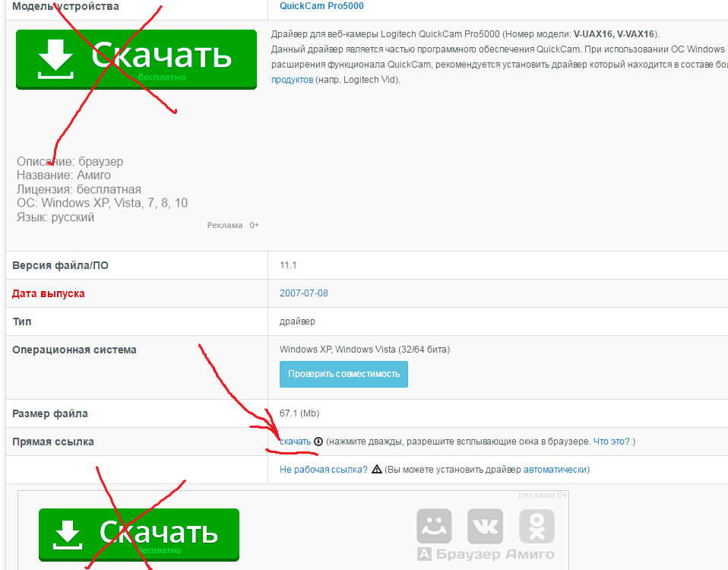
Task: Click the Язык: русский ad text
Action: tap(55, 217)
